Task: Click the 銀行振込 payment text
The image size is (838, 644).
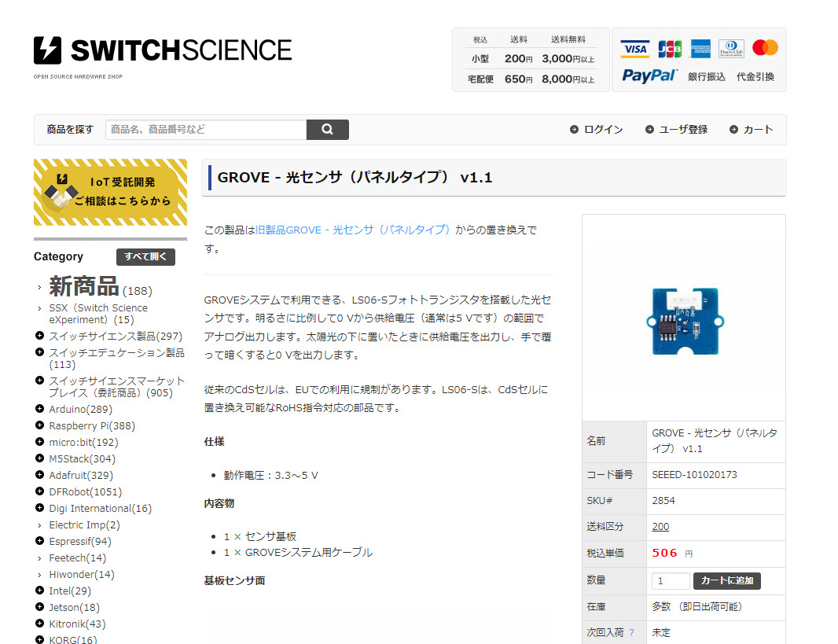Action: pos(707,76)
